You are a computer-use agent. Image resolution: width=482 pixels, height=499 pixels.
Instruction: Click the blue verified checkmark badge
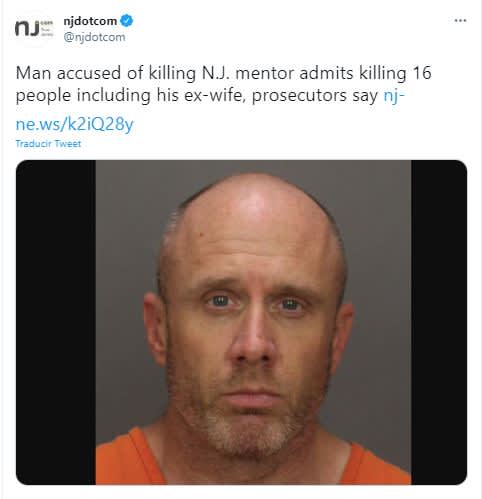click(127, 21)
